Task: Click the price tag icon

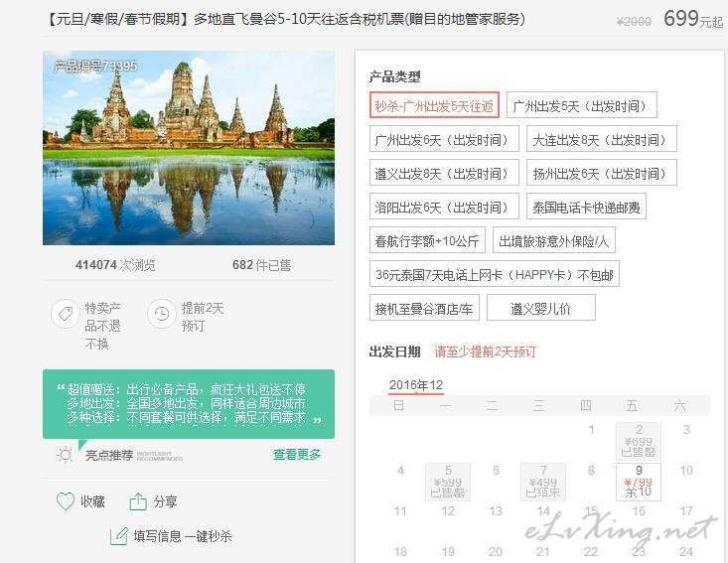Action: [65, 314]
